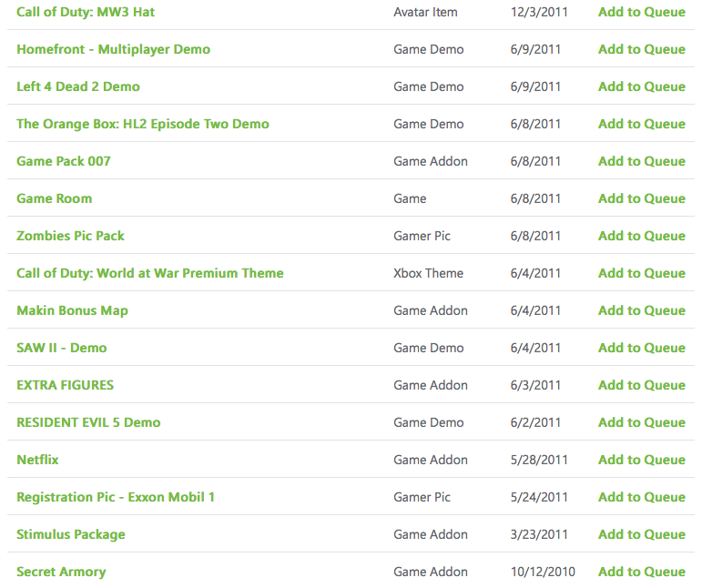Select 'Xbox Theme' type text
The width and height of the screenshot is (722, 588).
[428, 273]
